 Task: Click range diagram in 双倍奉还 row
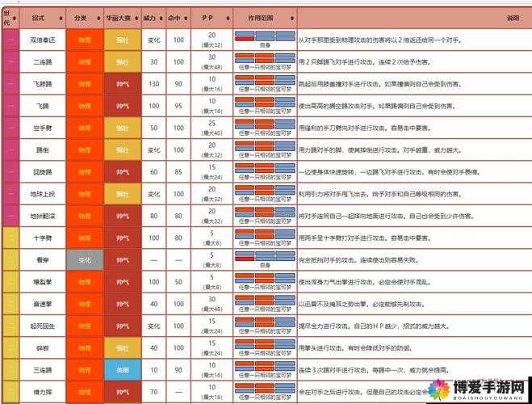coord(265,36)
